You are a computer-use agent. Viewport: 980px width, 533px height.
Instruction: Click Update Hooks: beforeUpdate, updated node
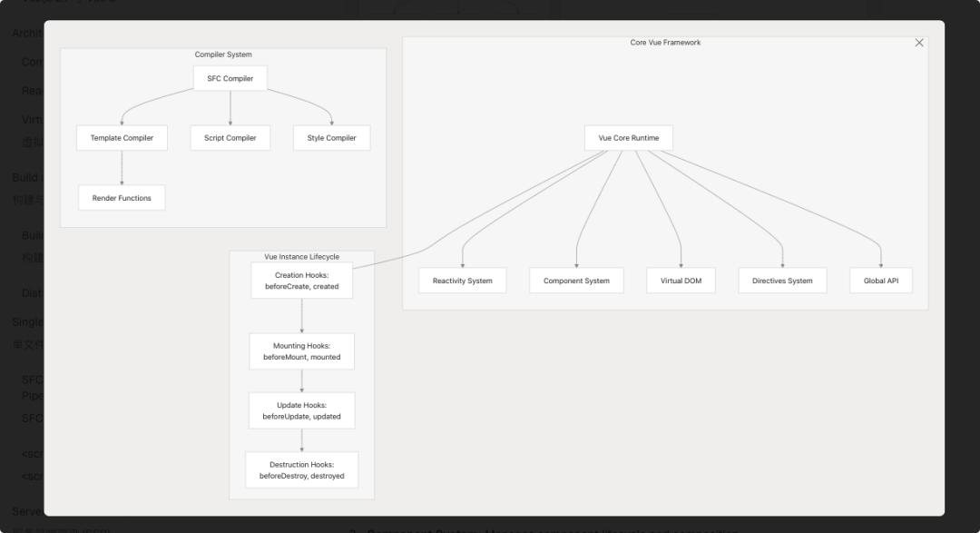pyautogui.click(x=302, y=410)
